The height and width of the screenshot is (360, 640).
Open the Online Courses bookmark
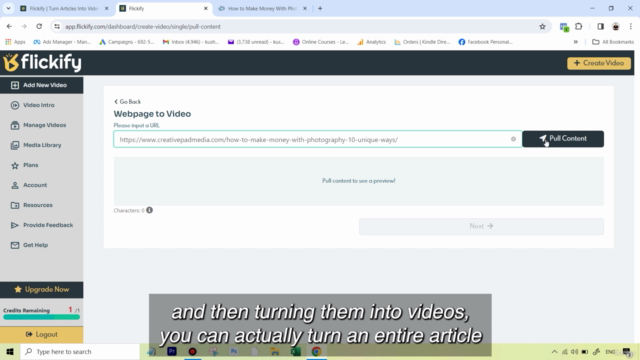(321, 42)
